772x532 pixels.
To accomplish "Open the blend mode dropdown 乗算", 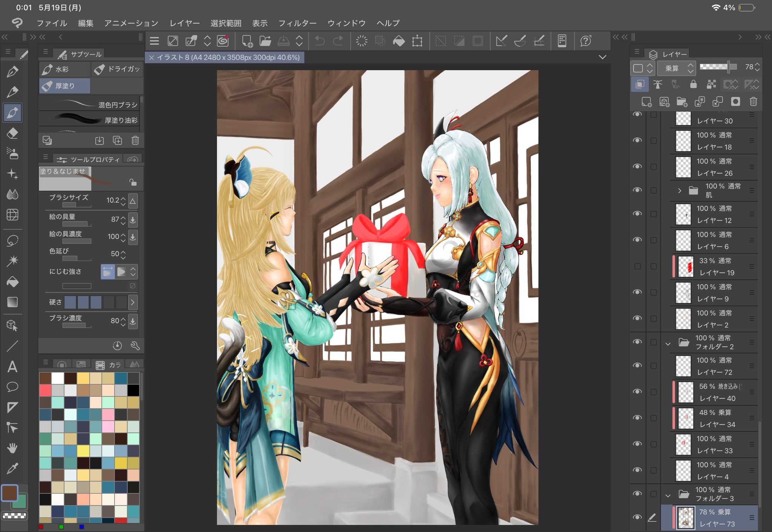I will [x=676, y=68].
